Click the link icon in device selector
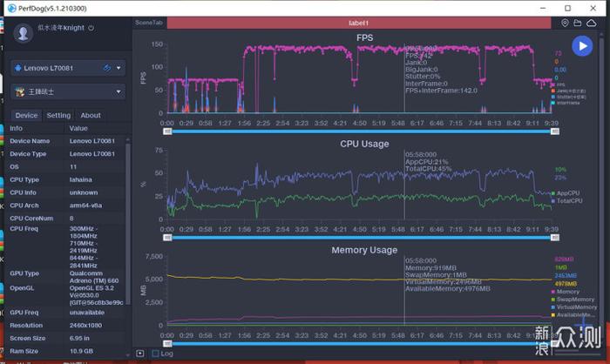This screenshot has height=364, width=610. (107, 68)
